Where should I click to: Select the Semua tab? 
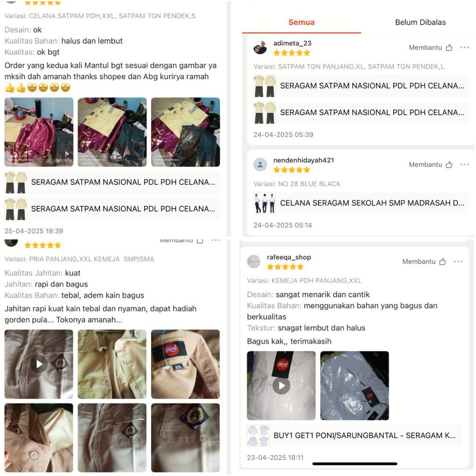pos(301,22)
